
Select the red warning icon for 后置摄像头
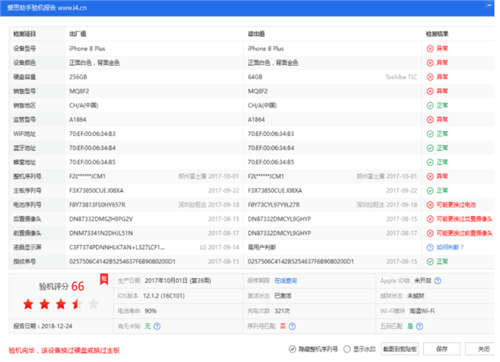(x=430, y=219)
